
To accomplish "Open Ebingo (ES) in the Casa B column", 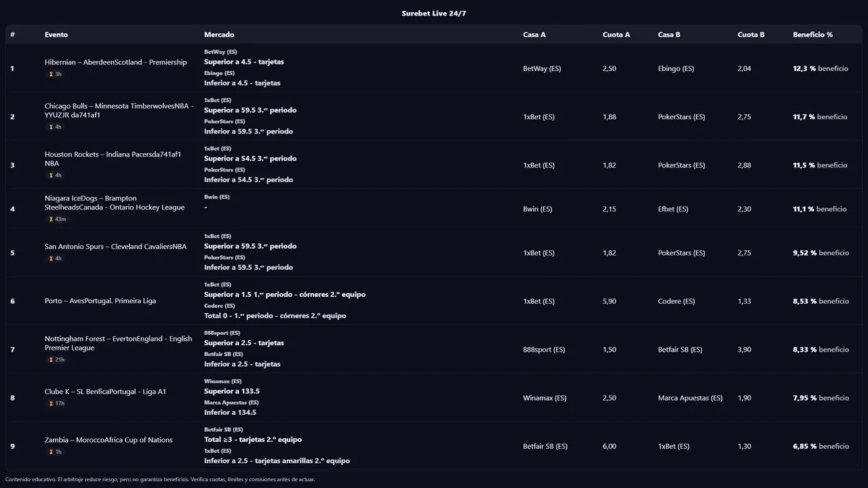I will pyautogui.click(x=675, y=68).
